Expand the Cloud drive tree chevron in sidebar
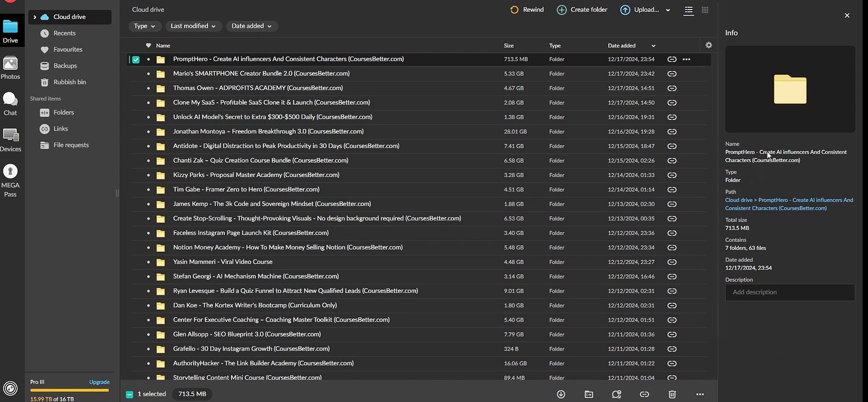This screenshot has width=868, height=402. pos(35,17)
